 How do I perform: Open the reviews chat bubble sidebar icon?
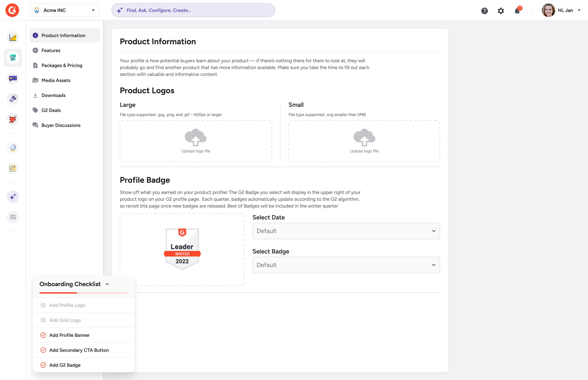pos(13,78)
